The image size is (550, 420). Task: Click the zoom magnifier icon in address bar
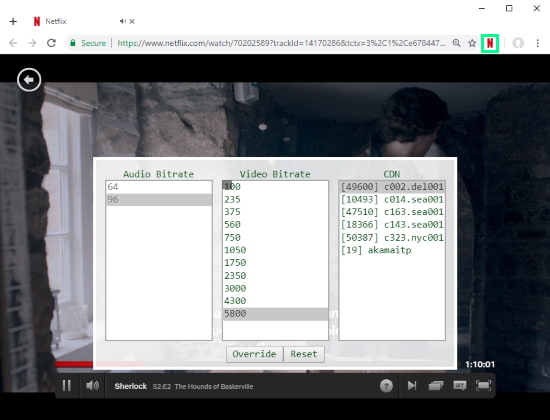(x=456, y=43)
